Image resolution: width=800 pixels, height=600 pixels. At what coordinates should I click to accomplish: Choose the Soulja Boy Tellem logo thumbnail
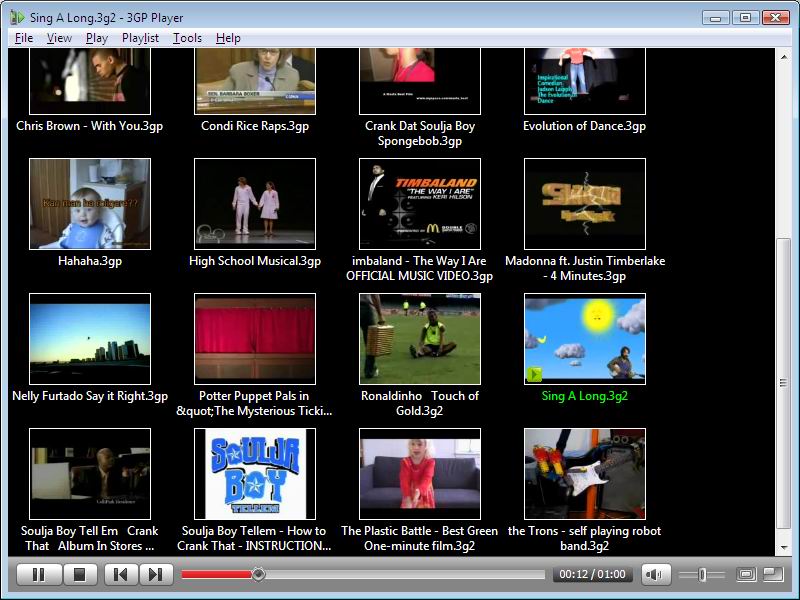(255, 474)
